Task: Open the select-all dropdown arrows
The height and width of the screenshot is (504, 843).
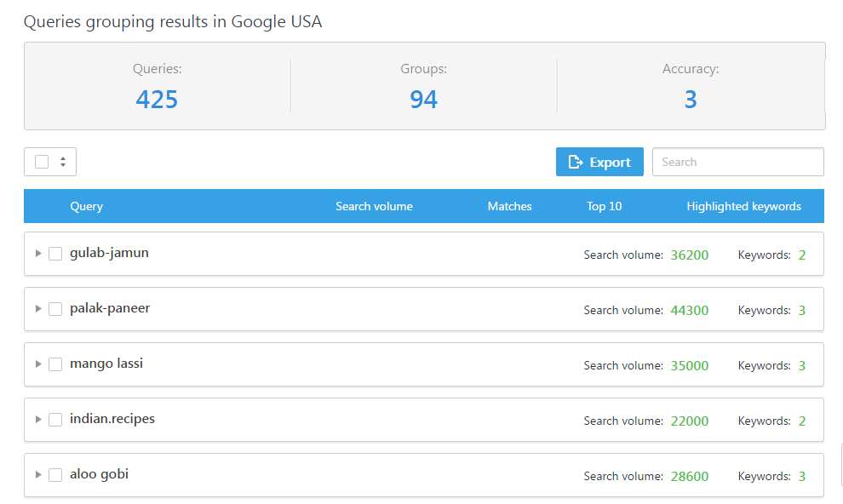Action: [63, 162]
